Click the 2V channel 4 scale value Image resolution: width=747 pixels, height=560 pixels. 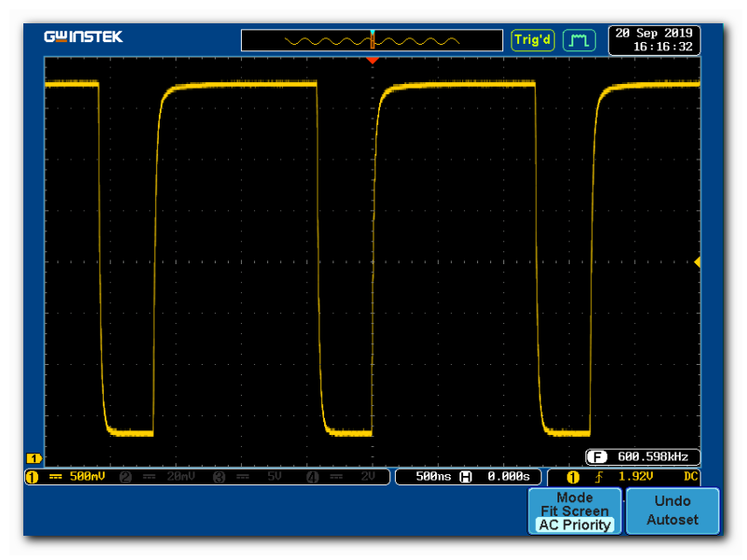point(368,476)
